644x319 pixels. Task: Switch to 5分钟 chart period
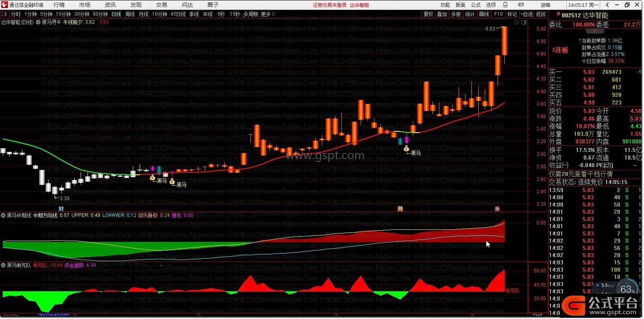(x=46, y=14)
